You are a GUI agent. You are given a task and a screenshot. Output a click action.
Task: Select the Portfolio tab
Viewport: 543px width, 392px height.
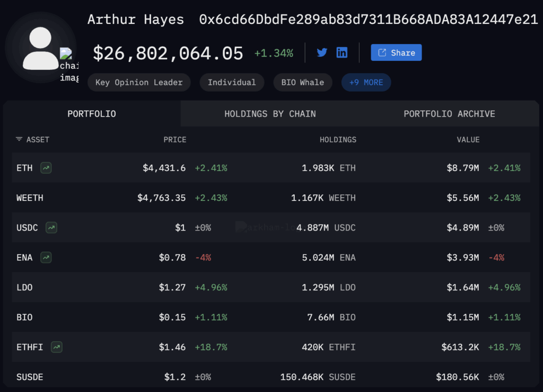tap(92, 114)
